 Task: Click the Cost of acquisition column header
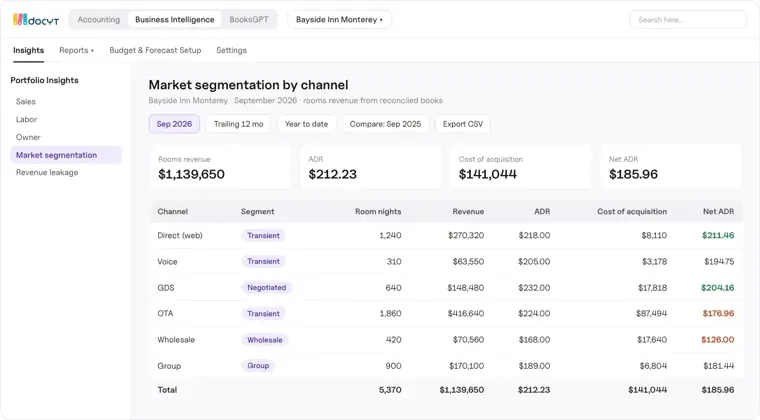632,212
